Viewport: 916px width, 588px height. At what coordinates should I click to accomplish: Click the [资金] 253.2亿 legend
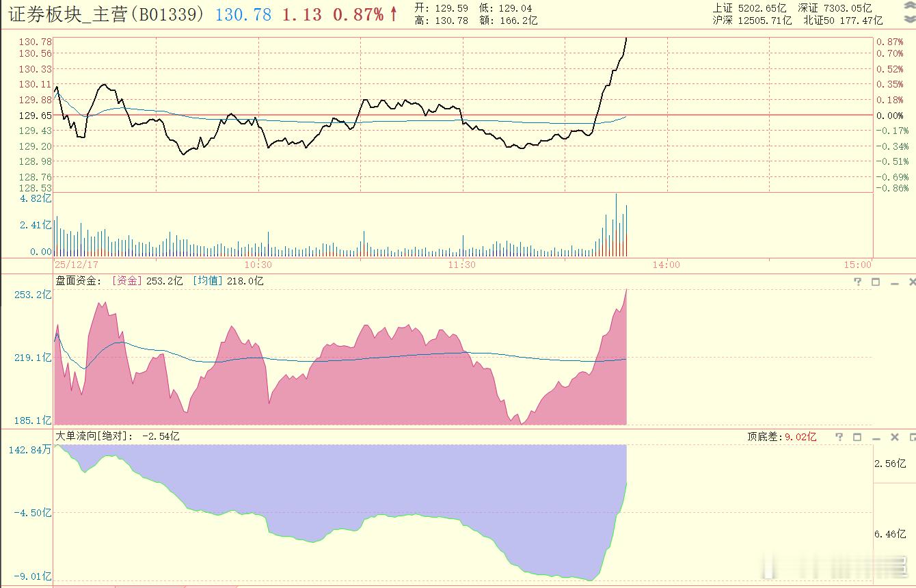147,281
